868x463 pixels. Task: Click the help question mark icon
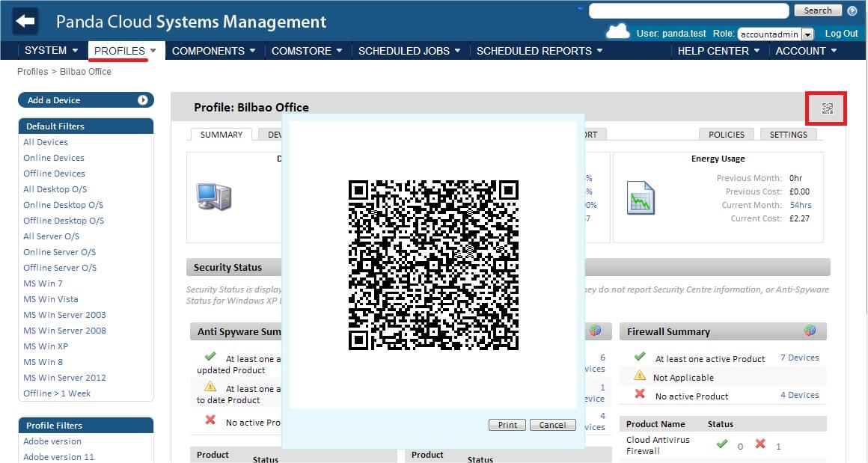[852, 10]
